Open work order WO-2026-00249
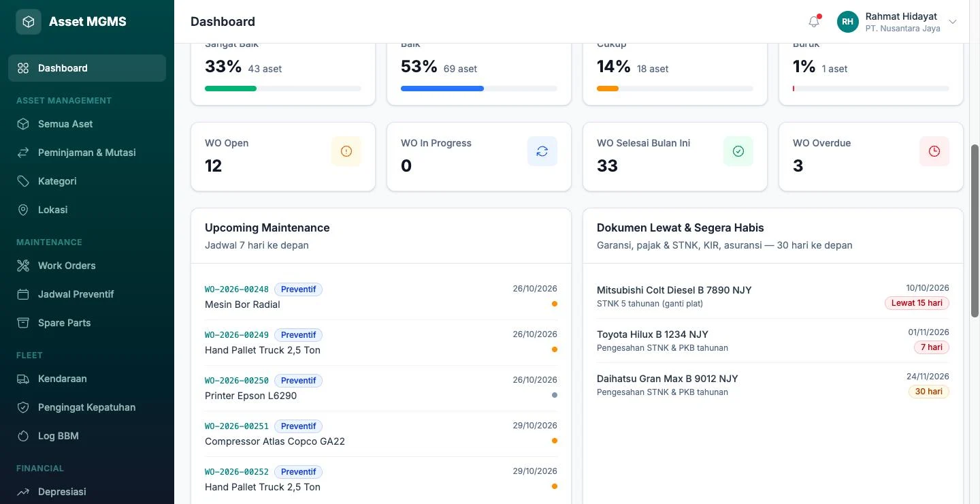The width and height of the screenshot is (980, 504). click(x=237, y=335)
